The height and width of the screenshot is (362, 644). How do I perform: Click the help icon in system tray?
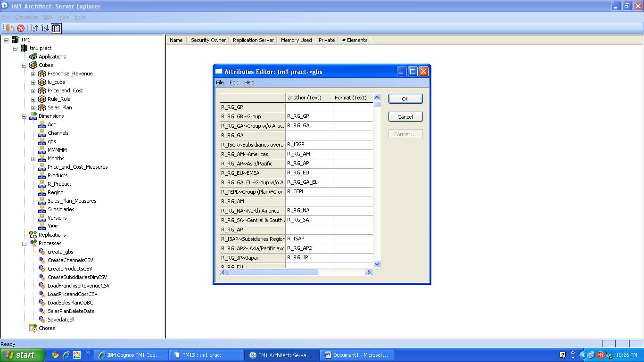coord(562,355)
